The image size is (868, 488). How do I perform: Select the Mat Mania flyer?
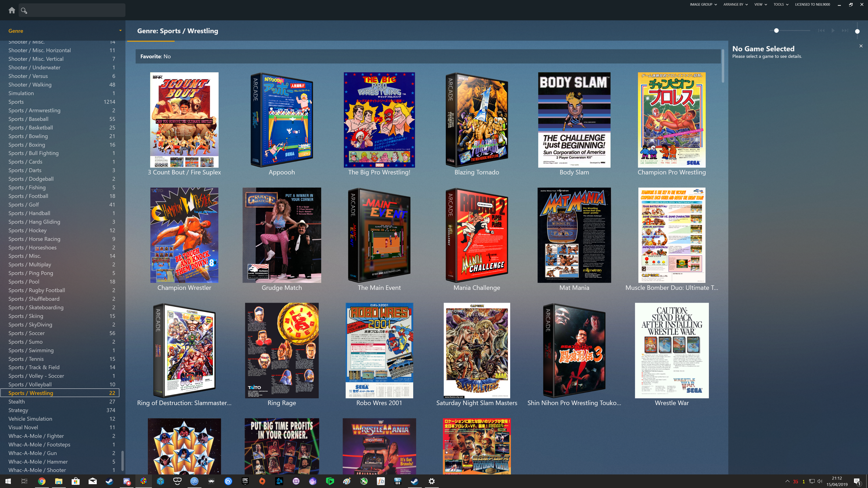point(574,235)
